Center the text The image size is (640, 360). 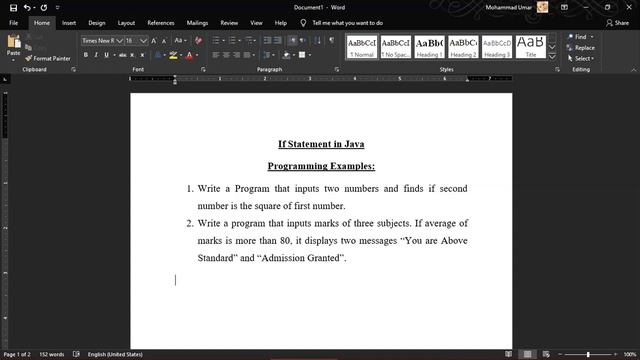coord(226,55)
